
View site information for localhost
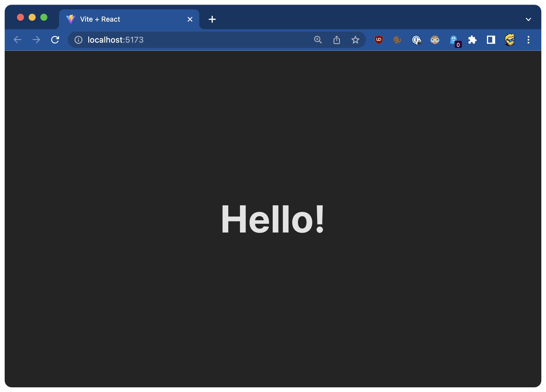[78, 40]
